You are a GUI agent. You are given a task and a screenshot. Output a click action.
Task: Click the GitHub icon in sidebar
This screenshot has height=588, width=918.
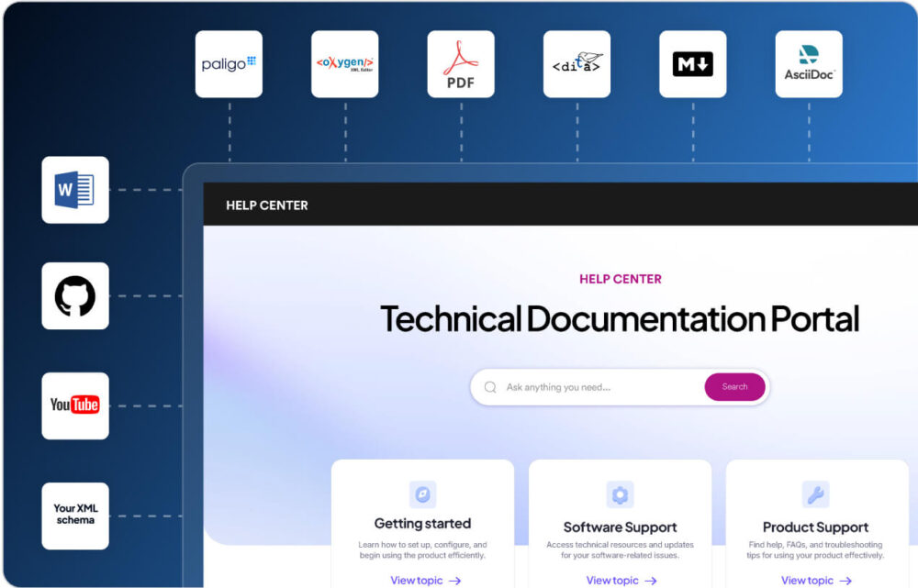[x=75, y=295]
